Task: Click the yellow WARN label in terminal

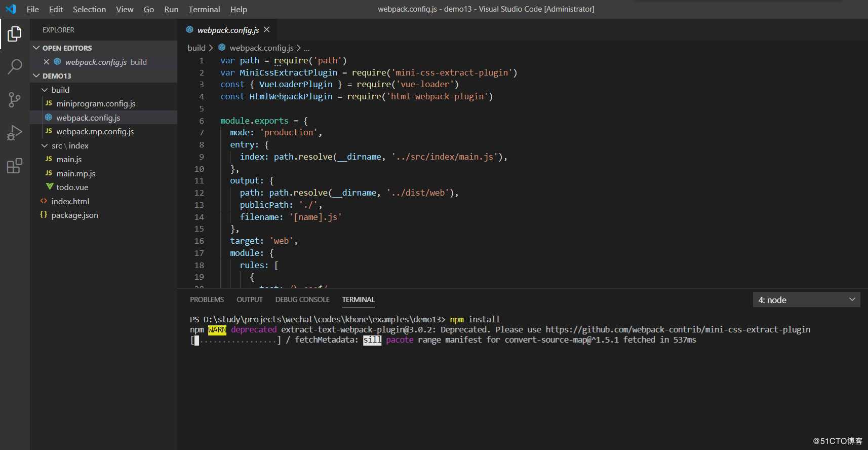Action: 217,329
